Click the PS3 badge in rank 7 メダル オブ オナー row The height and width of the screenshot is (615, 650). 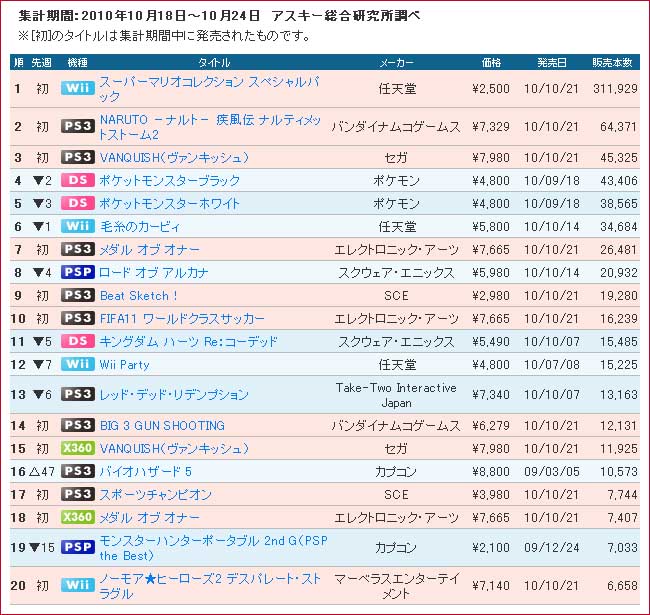[78, 249]
